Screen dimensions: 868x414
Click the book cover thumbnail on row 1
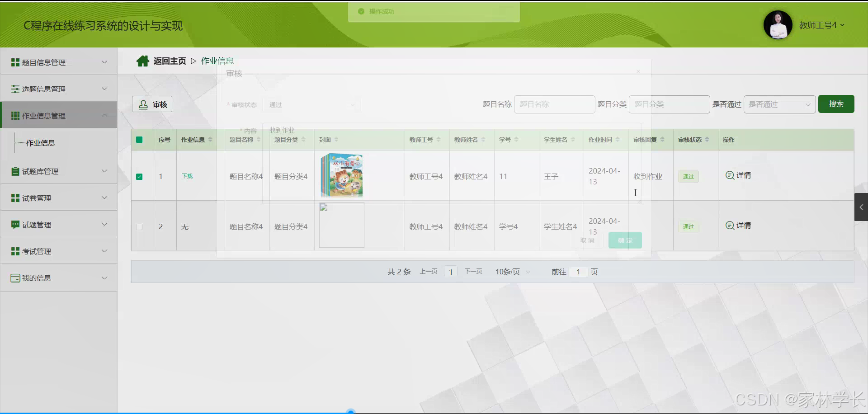[342, 175]
